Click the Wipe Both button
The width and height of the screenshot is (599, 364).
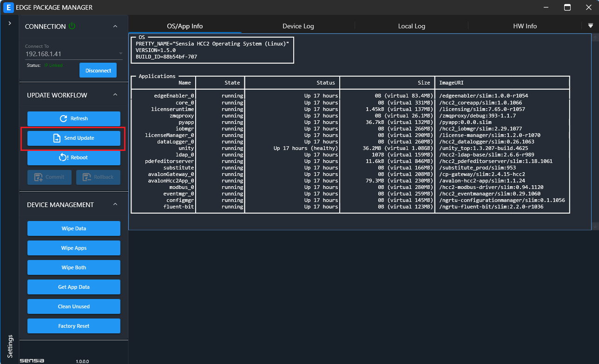point(74,267)
